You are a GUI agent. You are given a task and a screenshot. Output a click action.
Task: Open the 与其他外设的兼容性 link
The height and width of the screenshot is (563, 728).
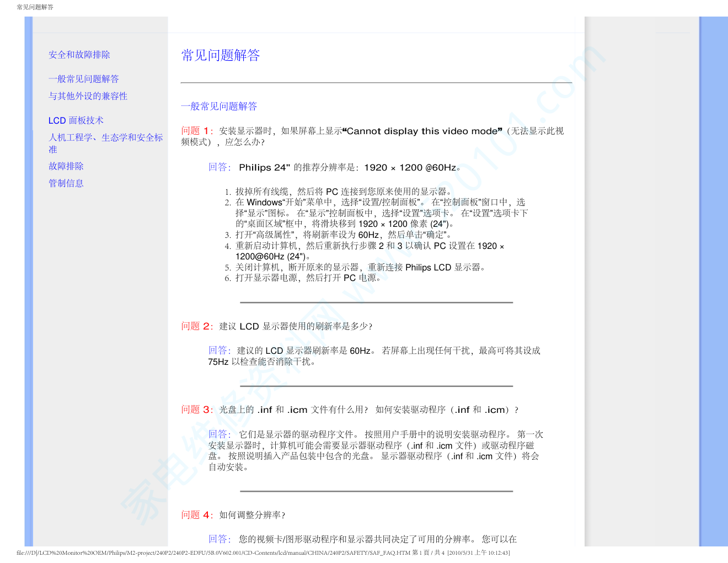point(88,96)
